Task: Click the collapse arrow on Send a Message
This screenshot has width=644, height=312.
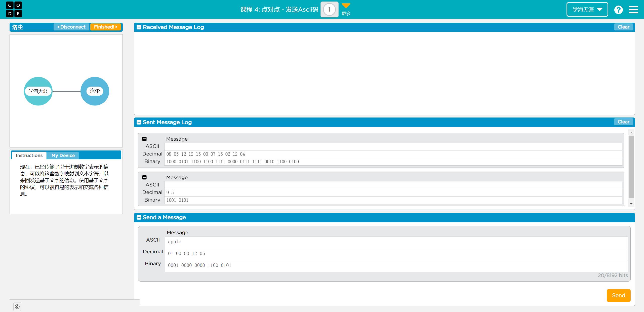Action: pyautogui.click(x=140, y=218)
